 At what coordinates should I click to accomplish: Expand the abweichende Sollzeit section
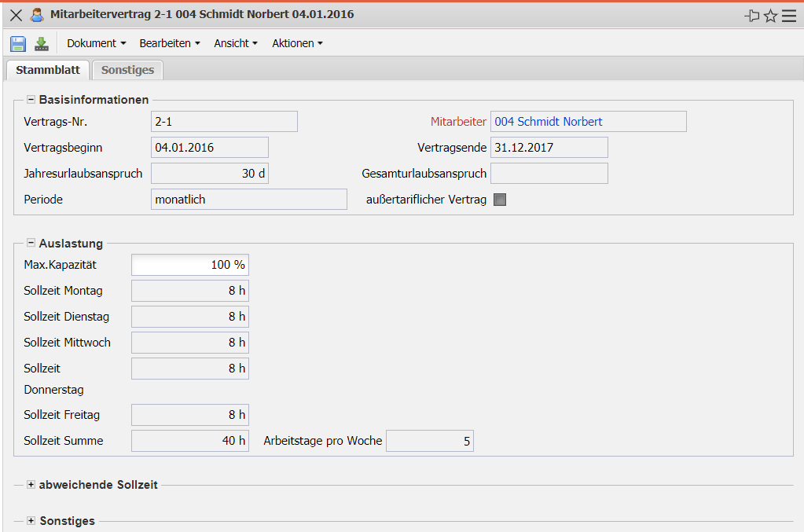point(31,485)
